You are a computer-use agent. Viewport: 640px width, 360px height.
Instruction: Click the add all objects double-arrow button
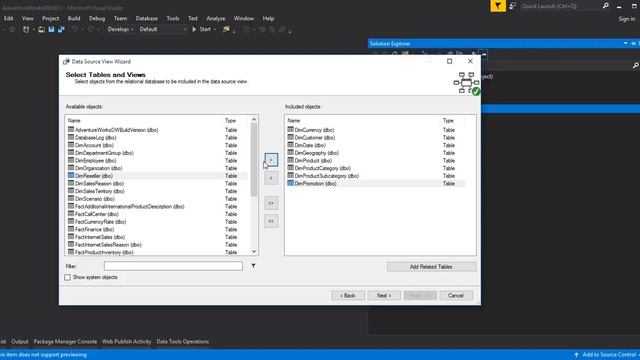271,203
